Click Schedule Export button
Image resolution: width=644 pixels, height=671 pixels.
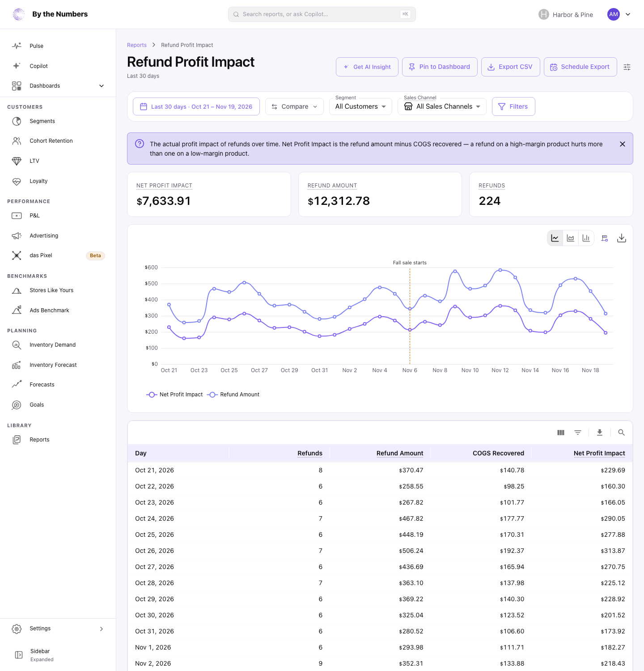pyautogui.click(x=580, y=67)
